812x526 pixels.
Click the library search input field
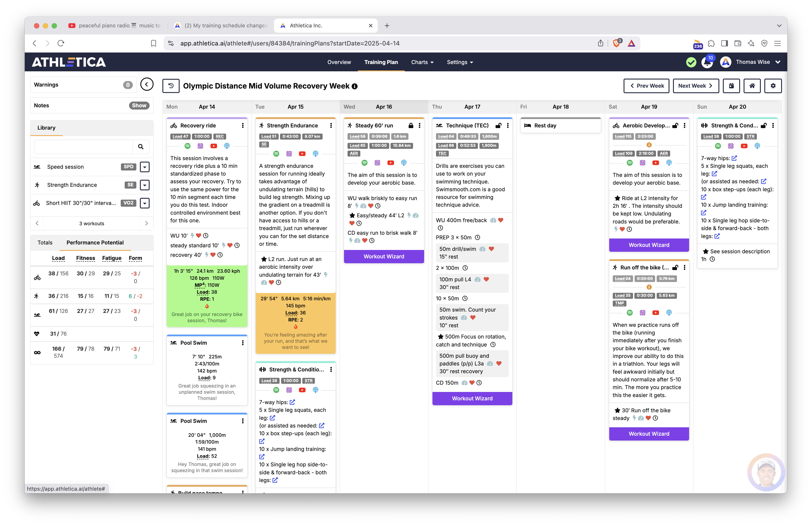83,147
